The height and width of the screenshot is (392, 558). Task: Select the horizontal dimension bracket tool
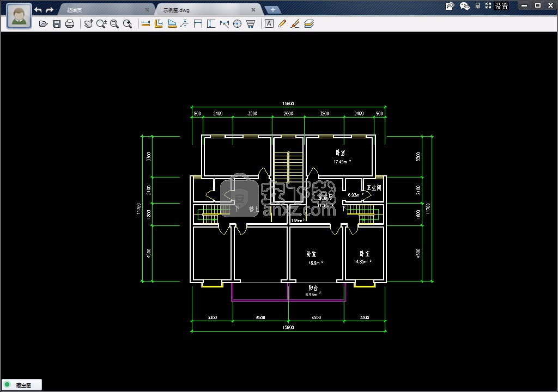click(x=198, y=24)
